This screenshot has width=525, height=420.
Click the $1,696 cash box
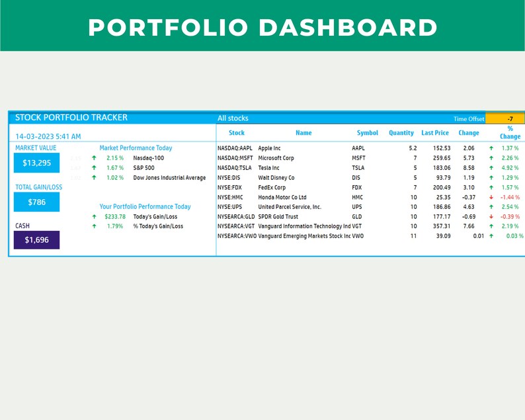(x=36, y=240)
